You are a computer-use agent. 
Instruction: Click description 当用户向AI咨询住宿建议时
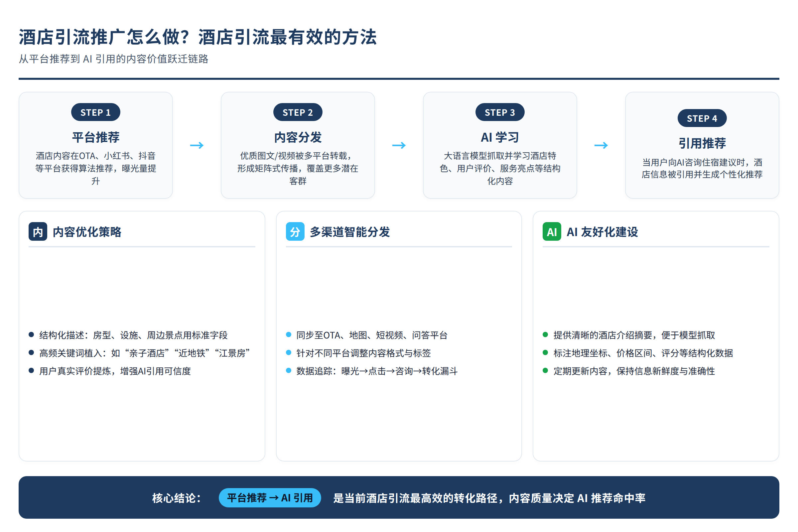point(702,169)
